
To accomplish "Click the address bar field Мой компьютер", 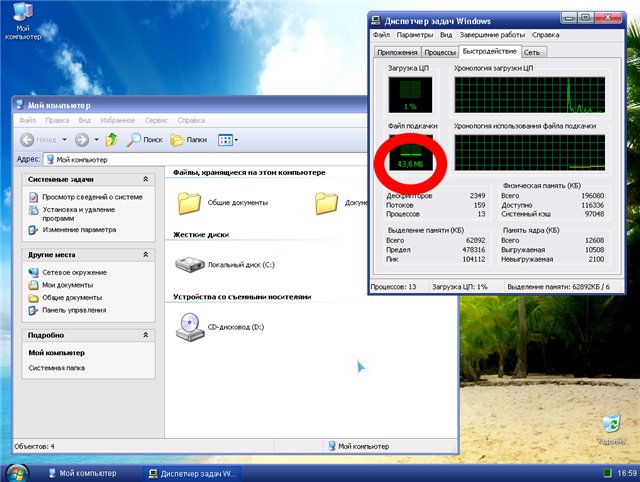I will point(206,160).
